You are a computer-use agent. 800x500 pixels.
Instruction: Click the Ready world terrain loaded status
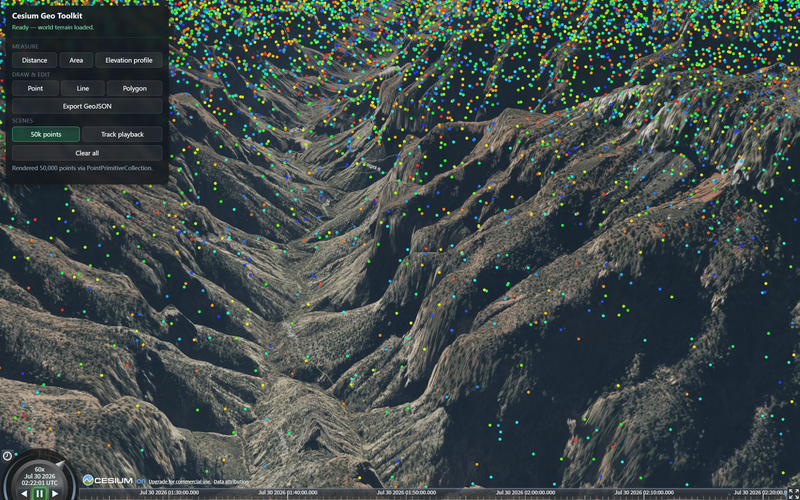point(53,28)
